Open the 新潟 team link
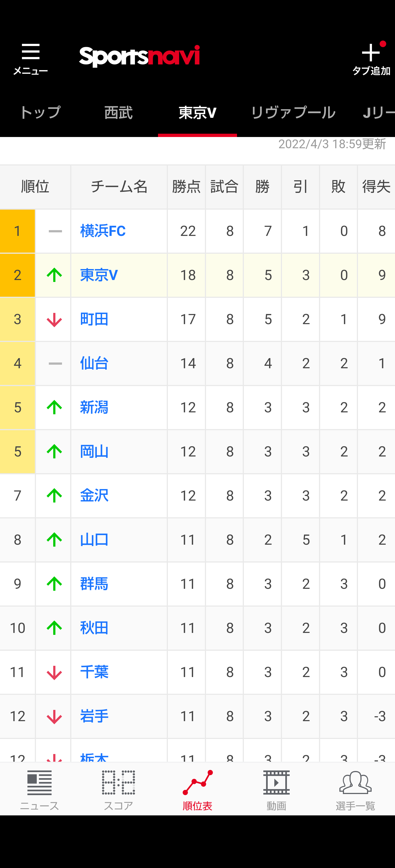 (x=94, y=407)
